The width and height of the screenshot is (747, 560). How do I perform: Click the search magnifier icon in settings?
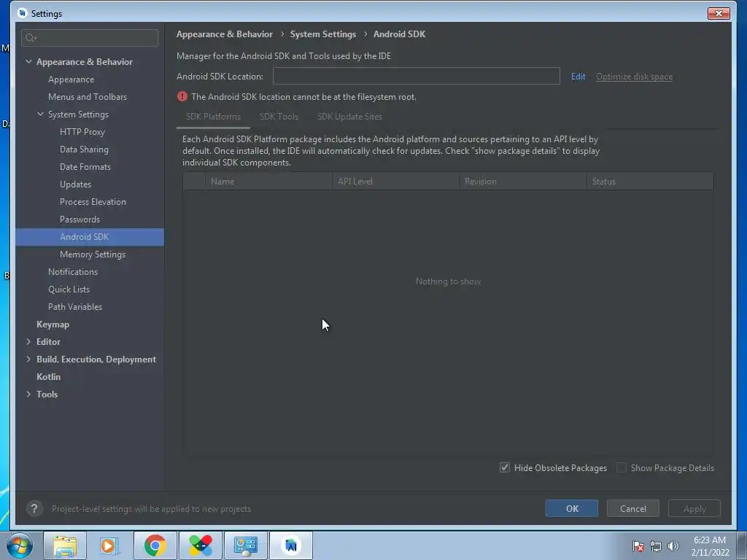(x=31, y=38)
